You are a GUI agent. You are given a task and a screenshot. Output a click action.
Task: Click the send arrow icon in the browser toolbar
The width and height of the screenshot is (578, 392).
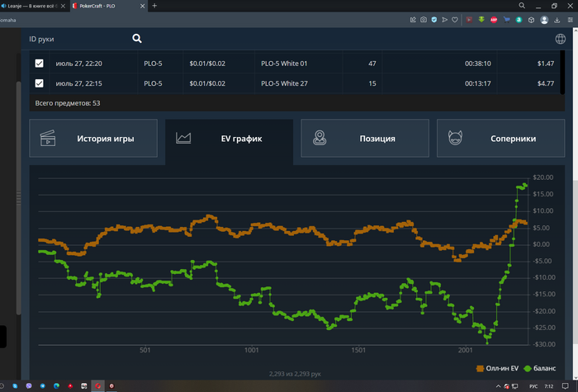(444, 20)
